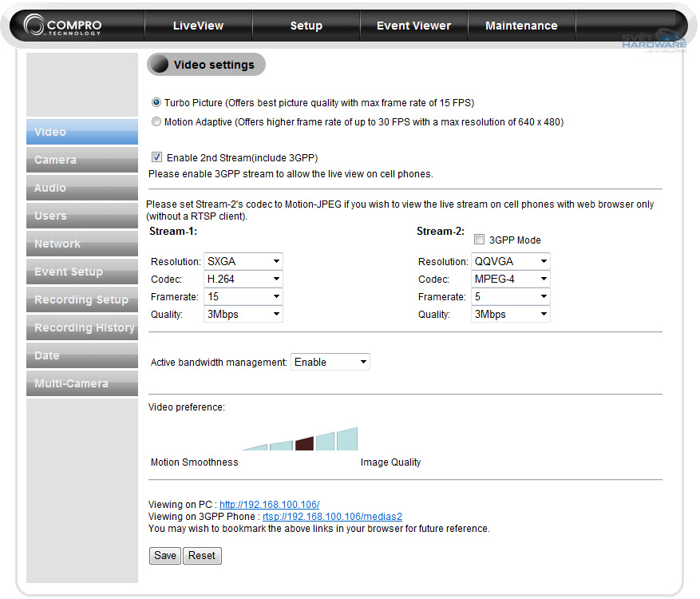
Task: Go to LiveView in top navigation
Action: tap(198, 26)
